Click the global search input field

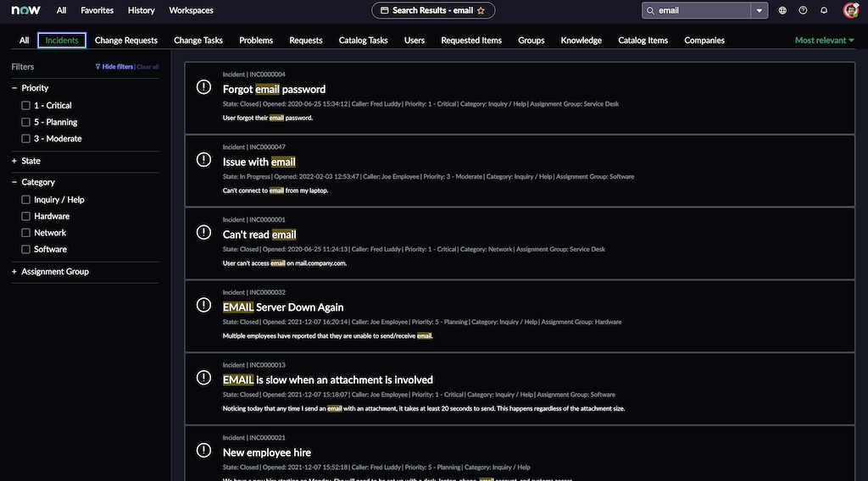tap(702, 10)
